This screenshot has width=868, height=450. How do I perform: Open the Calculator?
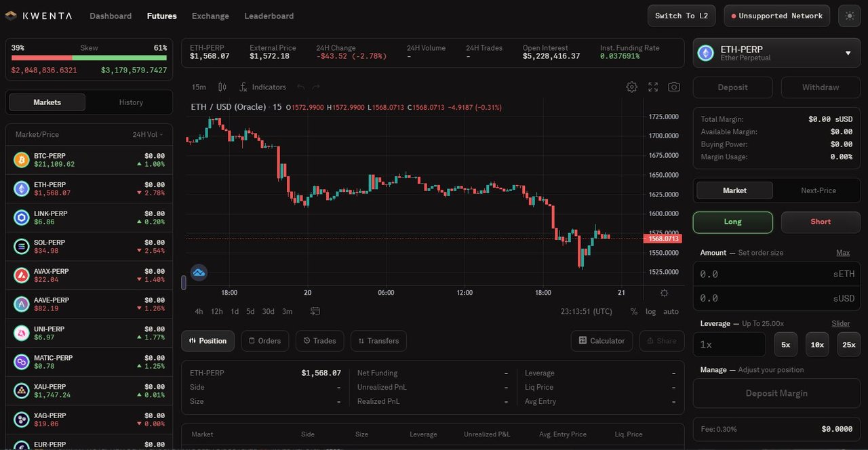point(602,341)
